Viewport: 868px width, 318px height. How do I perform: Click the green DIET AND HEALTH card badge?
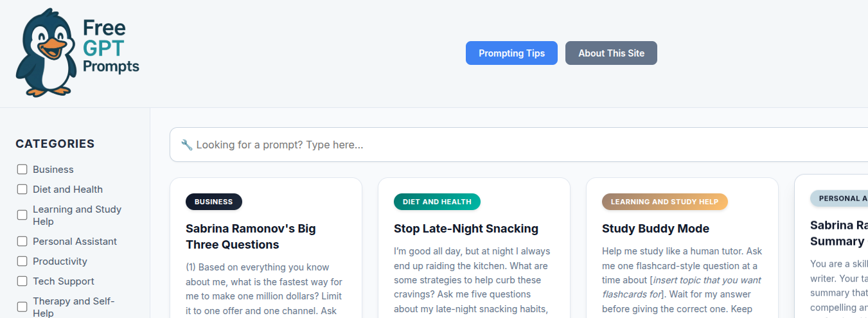[x=437, y=202]
